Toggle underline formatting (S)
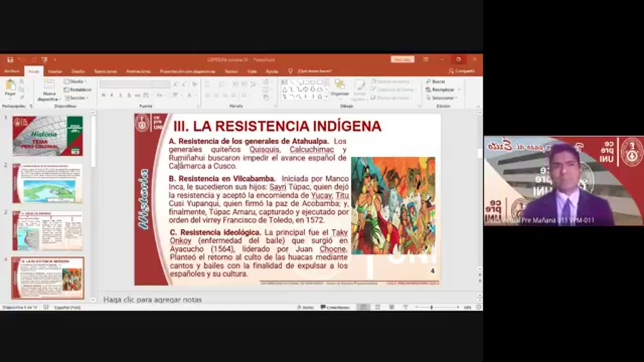The height and width of the screenshot is (362, 644). [121, 95]
